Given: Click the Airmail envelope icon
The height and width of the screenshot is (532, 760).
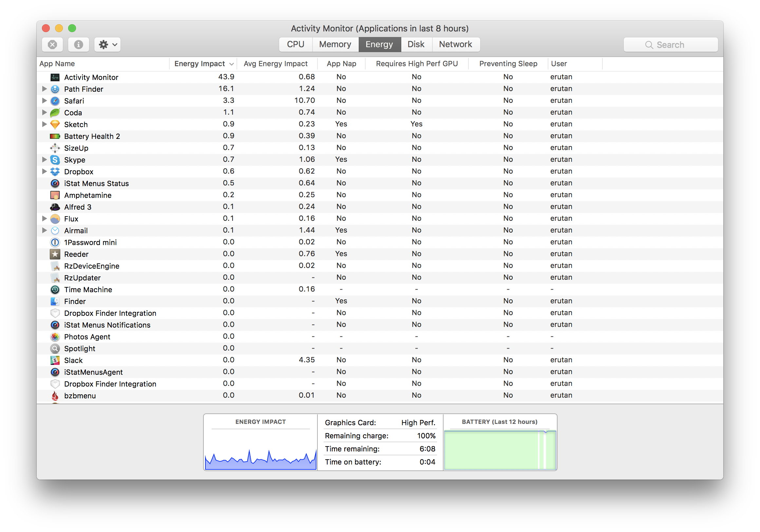Looking at the screenshot, I should tap(55, 230).
